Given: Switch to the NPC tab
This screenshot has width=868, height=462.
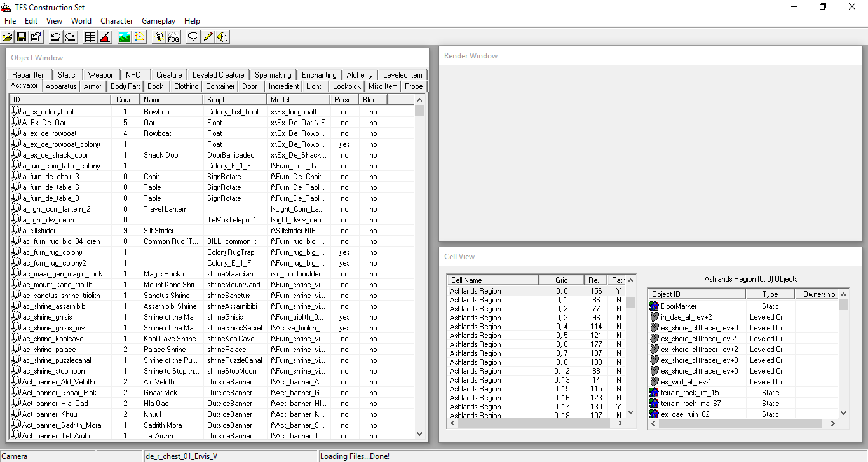Looking at the screenshot, I should pos(133,75).
